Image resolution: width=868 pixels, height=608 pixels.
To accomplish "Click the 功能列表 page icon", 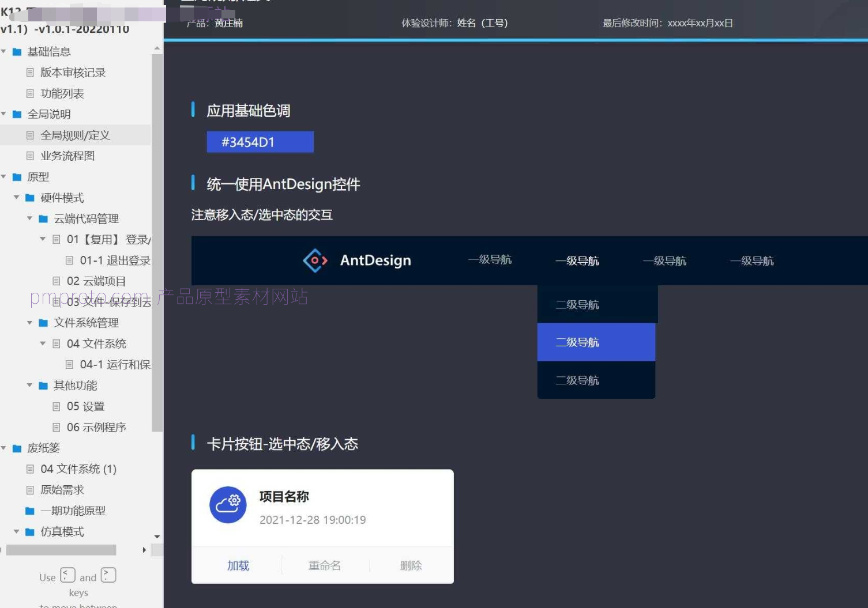I will (x=30, y=93).
